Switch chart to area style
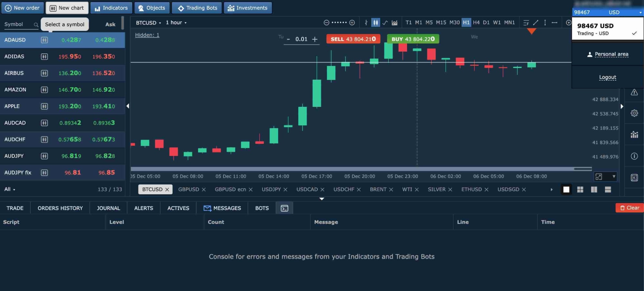Image resolution: width=644 pixels, height=291 pixels. pyautogui.click(x=395, y=23)
